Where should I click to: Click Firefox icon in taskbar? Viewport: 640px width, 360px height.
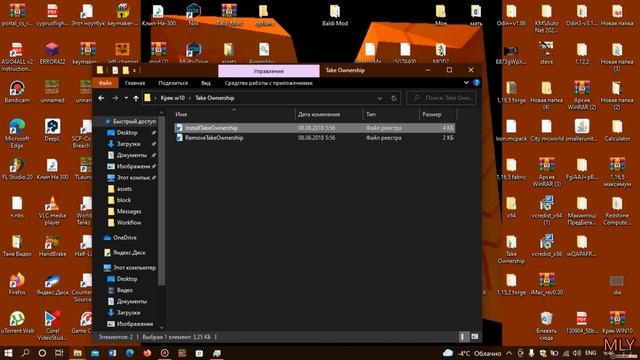tap(147, 353)
